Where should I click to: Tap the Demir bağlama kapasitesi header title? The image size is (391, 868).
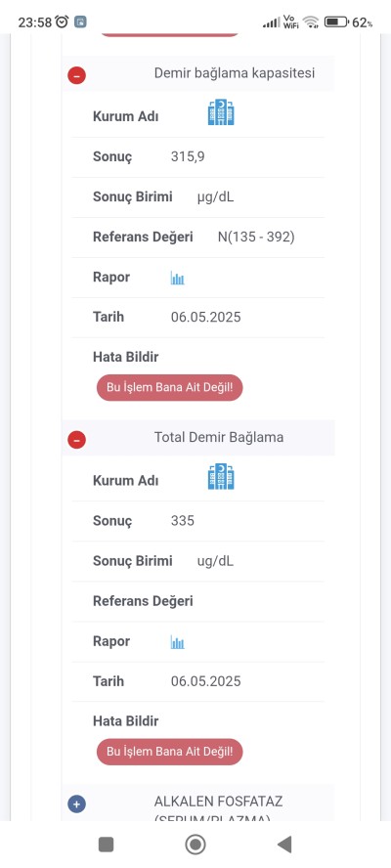click(x=235, y=73)
